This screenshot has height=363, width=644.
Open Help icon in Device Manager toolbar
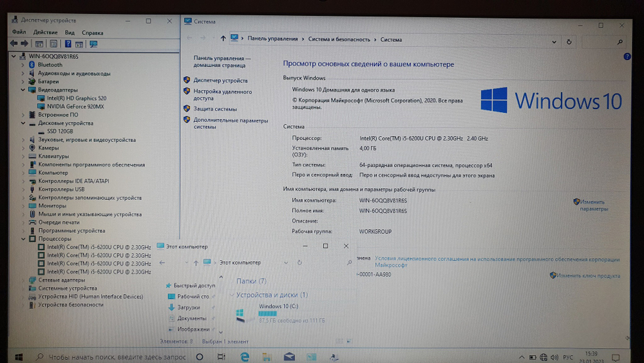pyautogui.click(x=68, y=44)
